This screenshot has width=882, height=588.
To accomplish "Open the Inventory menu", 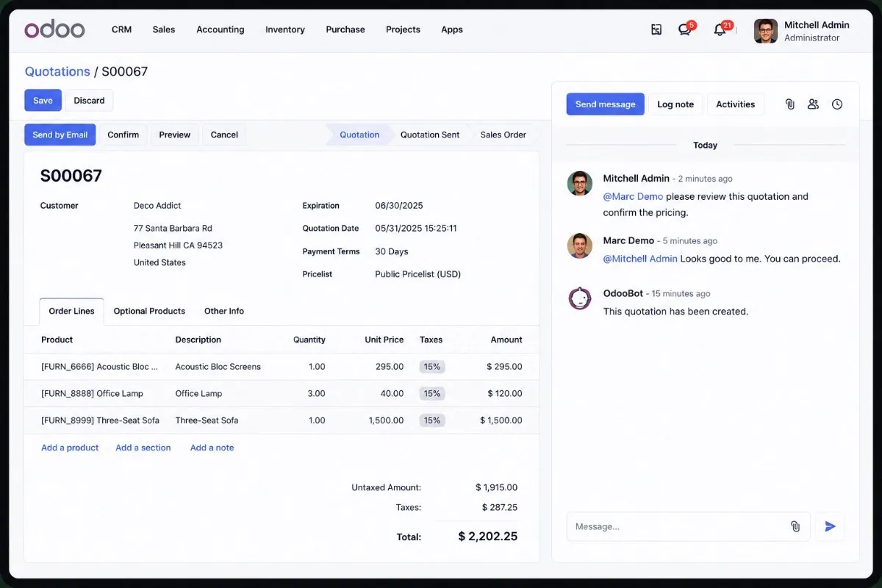I will (x=285, y=29).
